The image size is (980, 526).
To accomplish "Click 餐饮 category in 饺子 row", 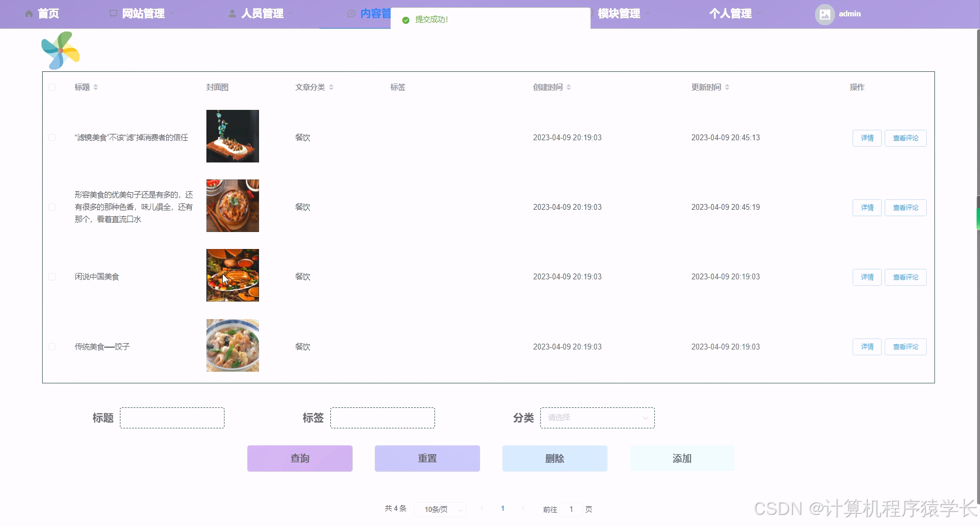I will pyautogui.click(x=303, y=347).
